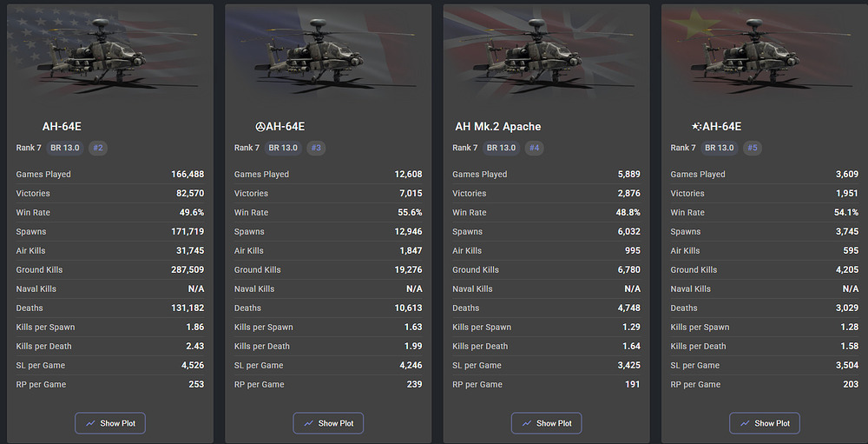Click the #2 ranking badge
The width and height of the screenshot is (868, 444).
pyautogui.click(x=98, y=148)
